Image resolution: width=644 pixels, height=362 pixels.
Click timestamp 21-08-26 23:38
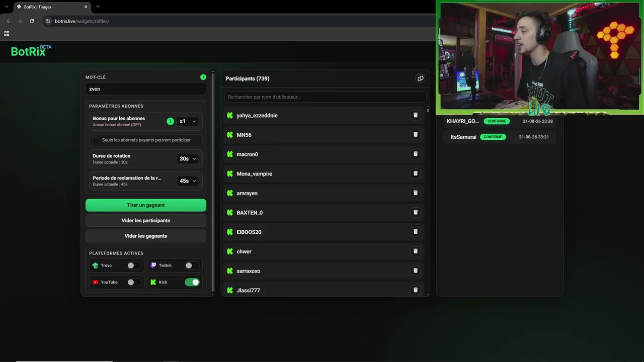coord(538,121)
